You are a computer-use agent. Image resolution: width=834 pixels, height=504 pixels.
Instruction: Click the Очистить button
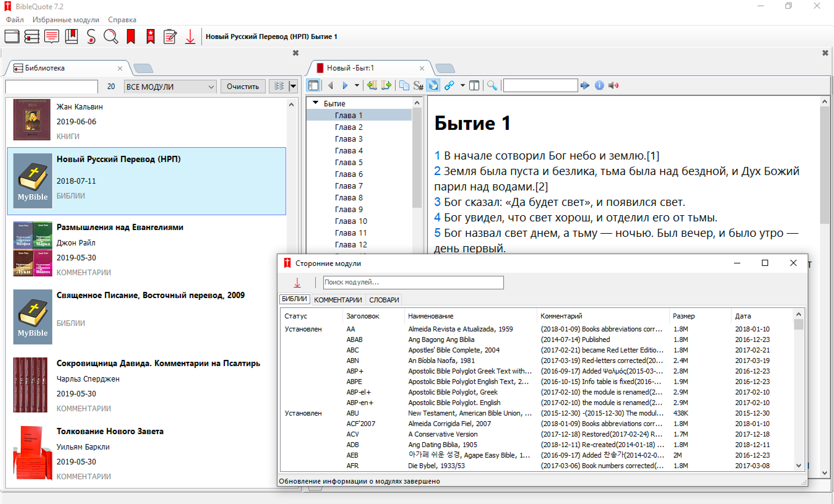pyautogui.click(x=243, y=87)
